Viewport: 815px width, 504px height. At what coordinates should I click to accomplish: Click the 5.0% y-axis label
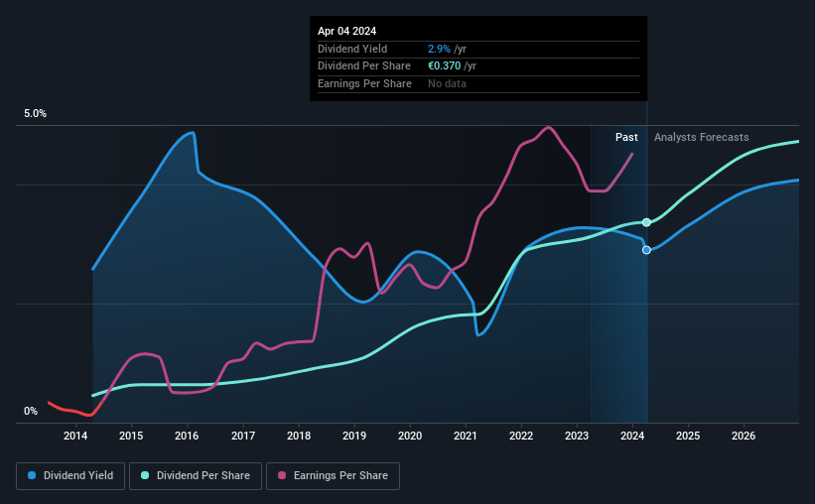[35, 114]
